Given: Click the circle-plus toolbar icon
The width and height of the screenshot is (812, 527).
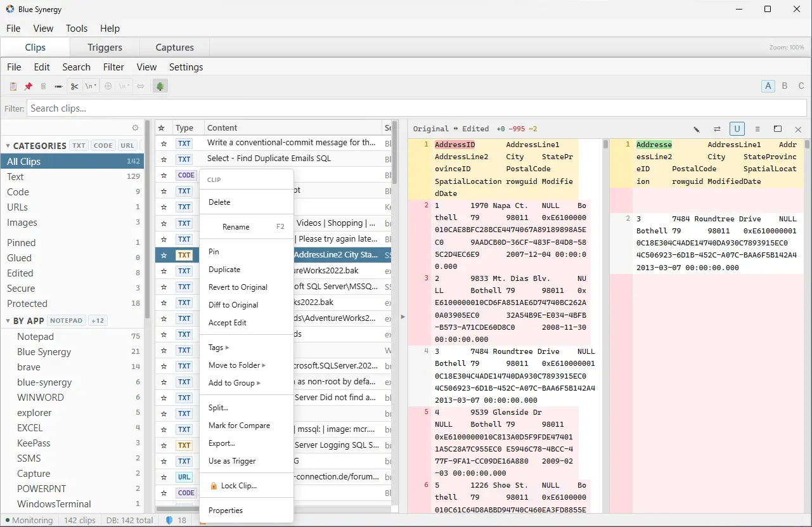Looking at the screenshot, I should coord(108,86).
